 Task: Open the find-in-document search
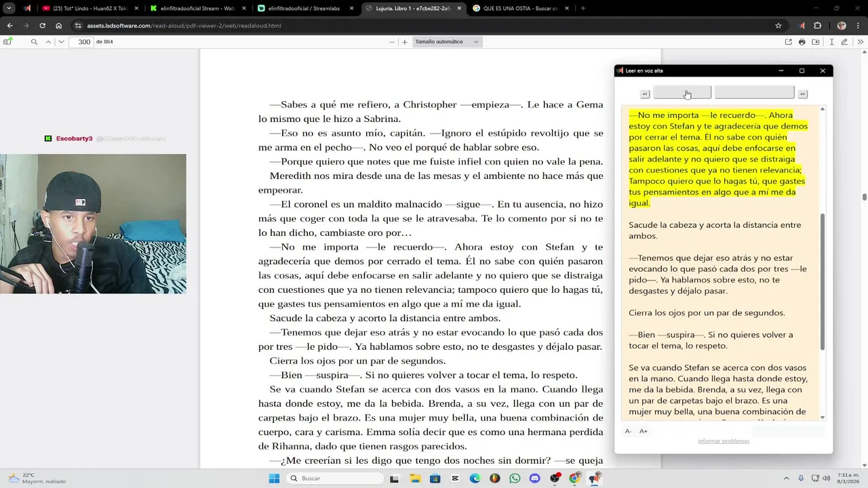pyautogui.click(x=34, y=42)
